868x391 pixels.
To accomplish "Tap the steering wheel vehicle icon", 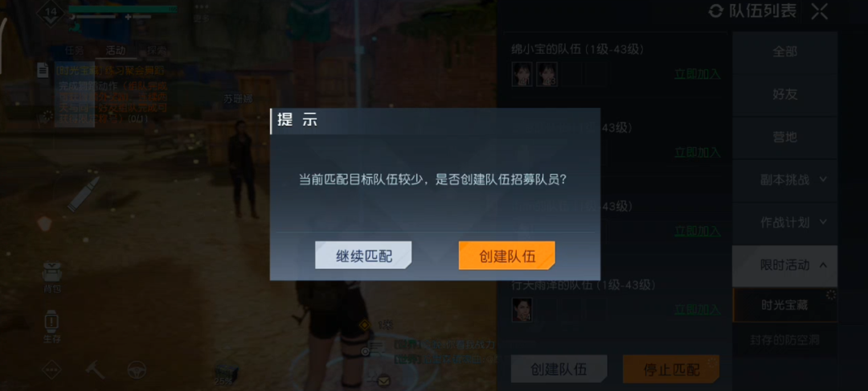I will 137,369.
